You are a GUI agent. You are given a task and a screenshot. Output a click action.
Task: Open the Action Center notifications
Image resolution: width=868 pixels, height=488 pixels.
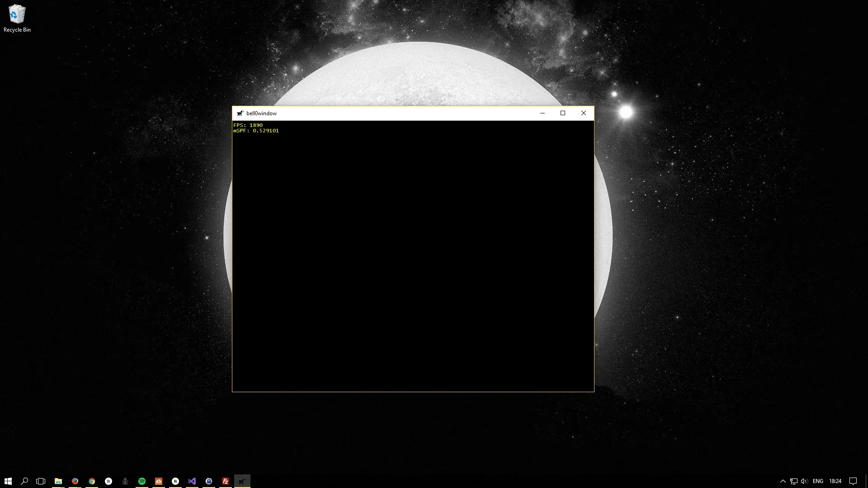[853, 481]
